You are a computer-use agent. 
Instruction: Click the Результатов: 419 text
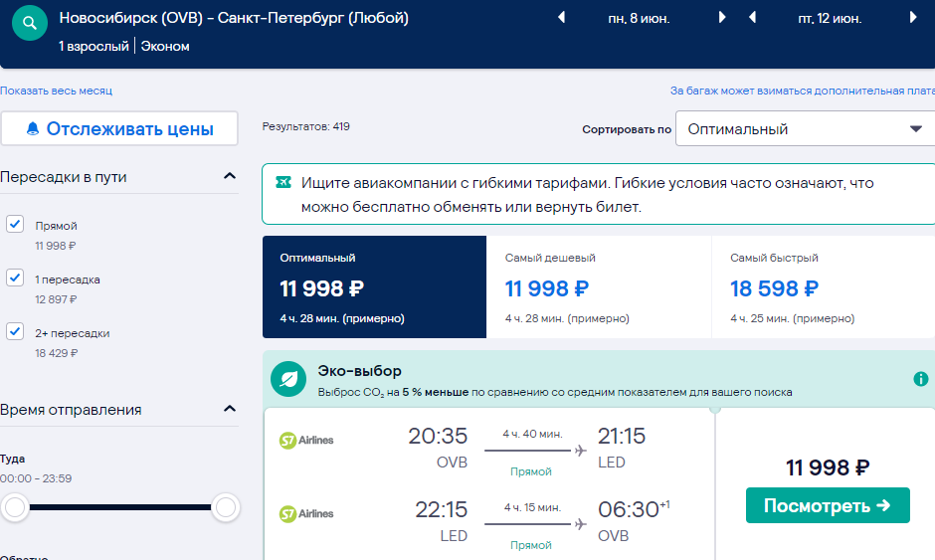point(306,126)
